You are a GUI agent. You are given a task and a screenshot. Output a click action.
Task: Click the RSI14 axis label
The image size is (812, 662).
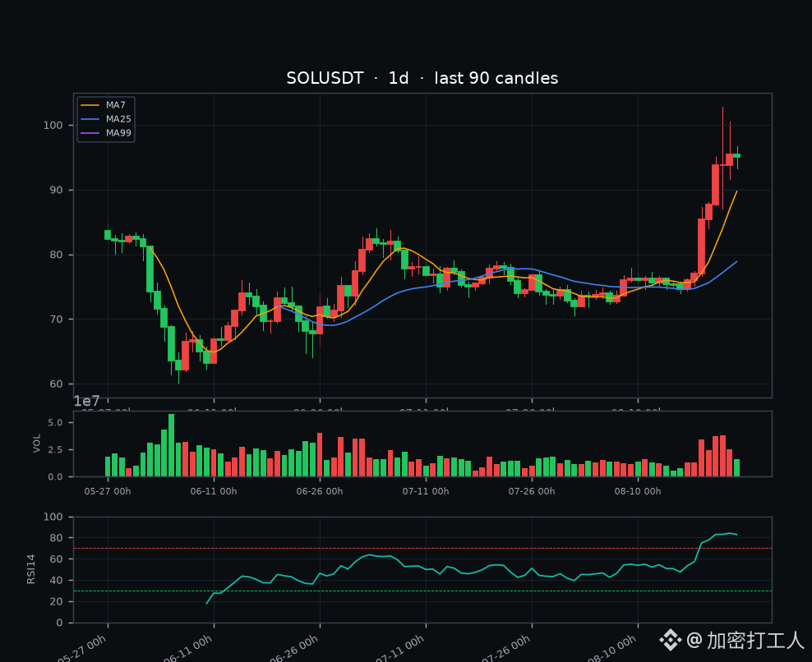31,569
